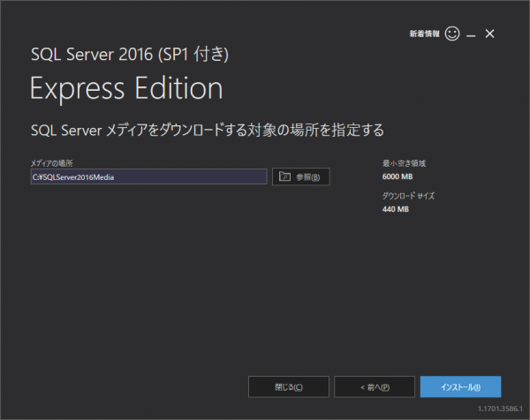Click the 最小空き領域 label

tap(404, 163)
